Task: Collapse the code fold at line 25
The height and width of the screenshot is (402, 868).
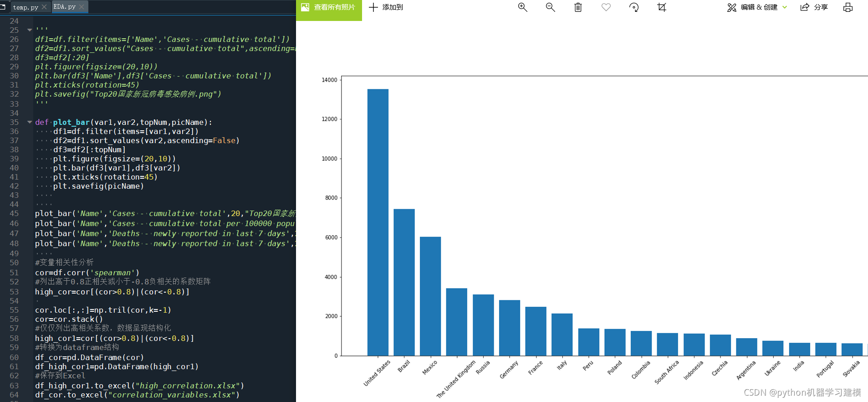Action: (30, 30)
